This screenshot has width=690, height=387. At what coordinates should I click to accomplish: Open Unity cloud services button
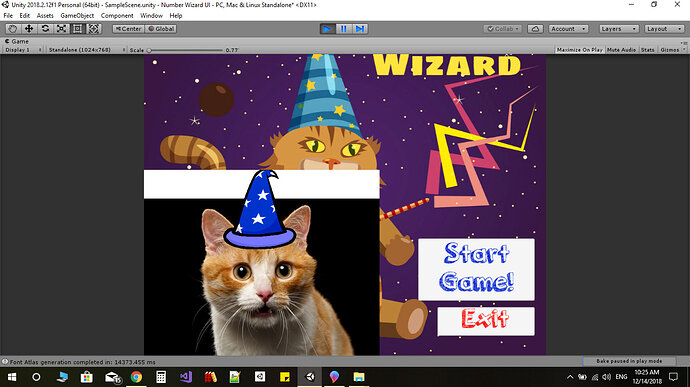535,29
